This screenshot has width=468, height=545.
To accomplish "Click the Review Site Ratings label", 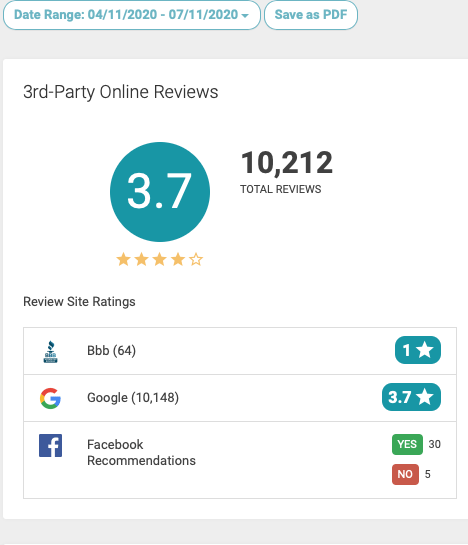I will (79, 302).
